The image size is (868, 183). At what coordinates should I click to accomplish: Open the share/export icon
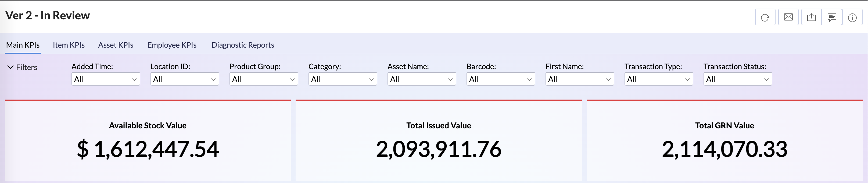click(811, 17)
